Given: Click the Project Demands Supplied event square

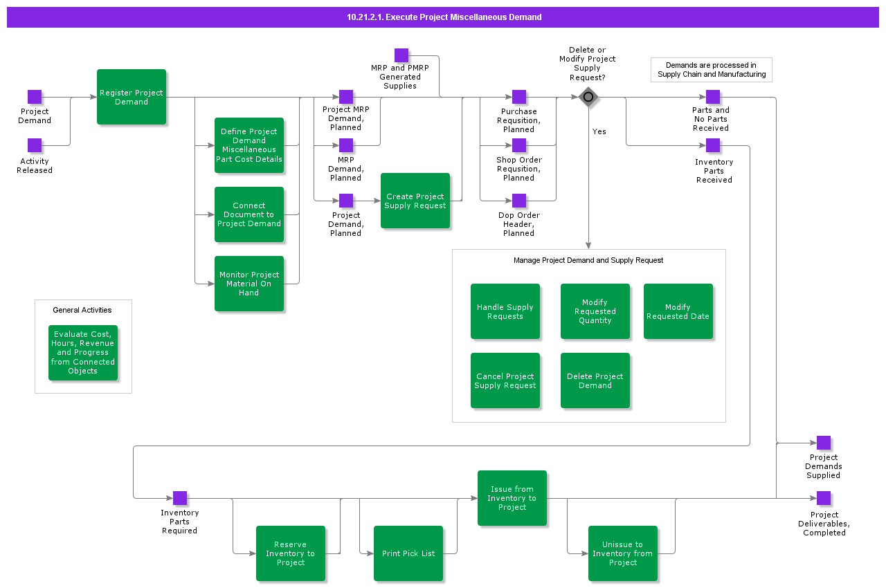Looking at the screenshot, I should pyautogui.click(x=824, y=443).
